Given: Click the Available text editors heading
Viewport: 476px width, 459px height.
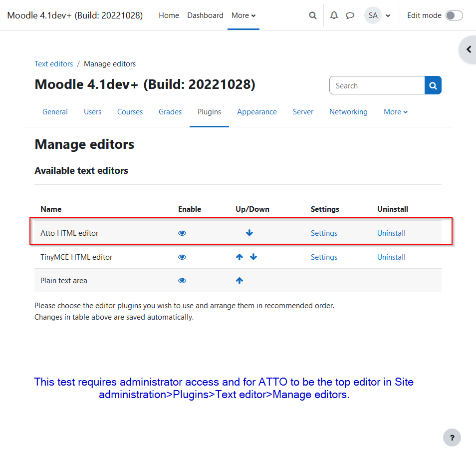Looking at the screenshot, I should point(81,170).
